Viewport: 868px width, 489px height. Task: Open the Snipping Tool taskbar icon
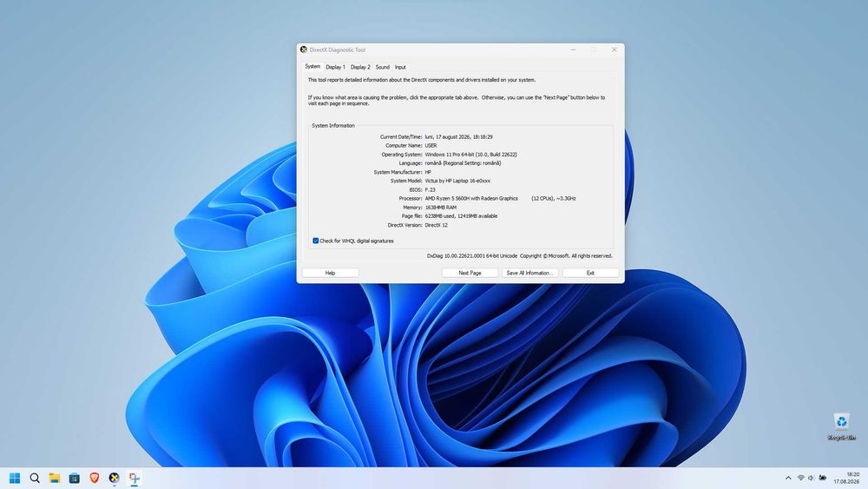click(x=134, y=478)
